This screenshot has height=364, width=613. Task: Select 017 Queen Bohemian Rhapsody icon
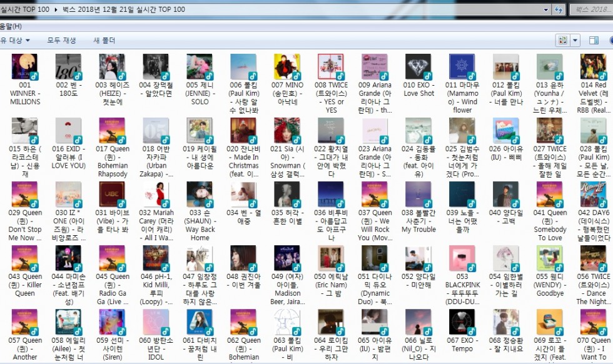pos(112,131)
